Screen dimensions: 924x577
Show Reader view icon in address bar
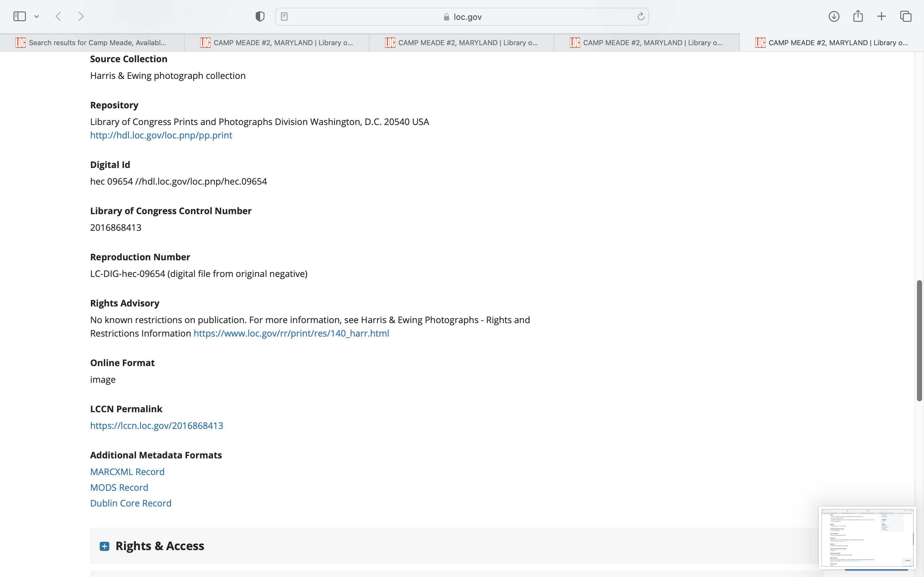pyautogui.click(x=284, y=16)
